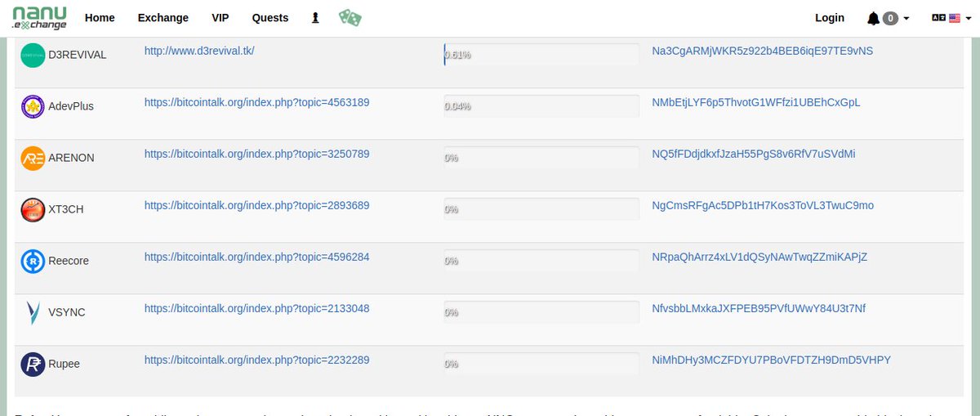Click the D3REVIVAL coin logo
This screenshot has height=416, width=980.
(33, 55)
